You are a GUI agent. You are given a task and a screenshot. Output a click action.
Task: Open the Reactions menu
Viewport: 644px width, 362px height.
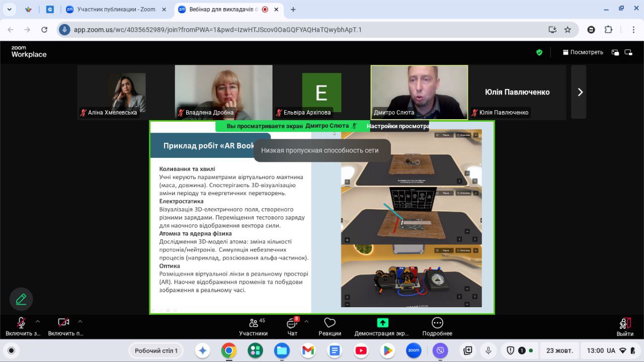pyautogui.click(x=330, y=327)
